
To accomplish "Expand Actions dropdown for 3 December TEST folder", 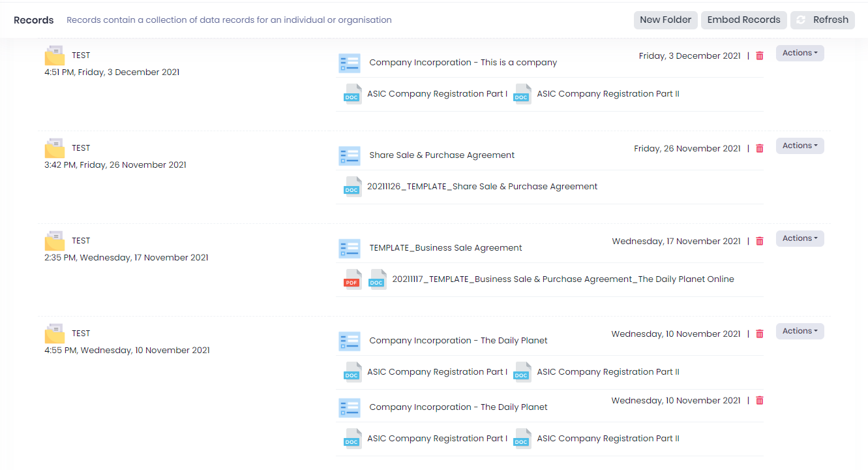I will [x=800, y=54].
